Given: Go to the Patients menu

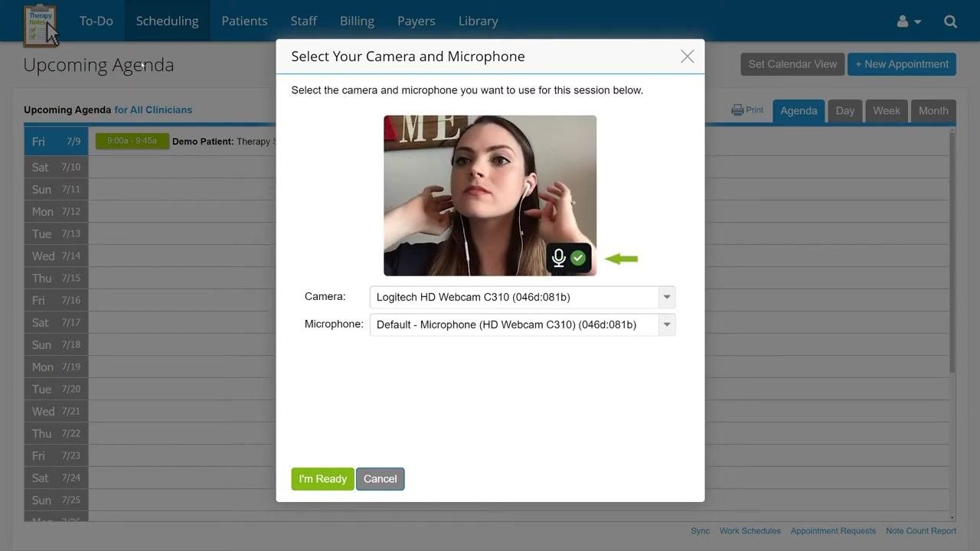Looking at the screenshot, I should [x=244, y=21].
